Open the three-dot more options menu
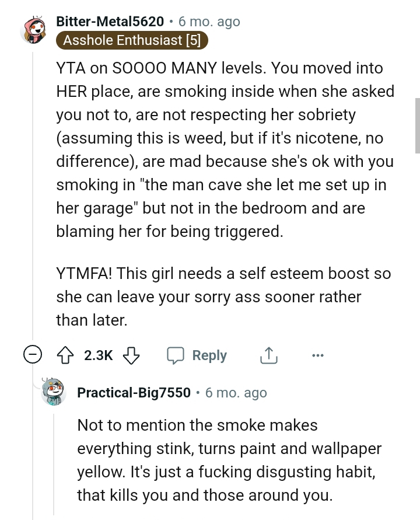 click(317, 355)
